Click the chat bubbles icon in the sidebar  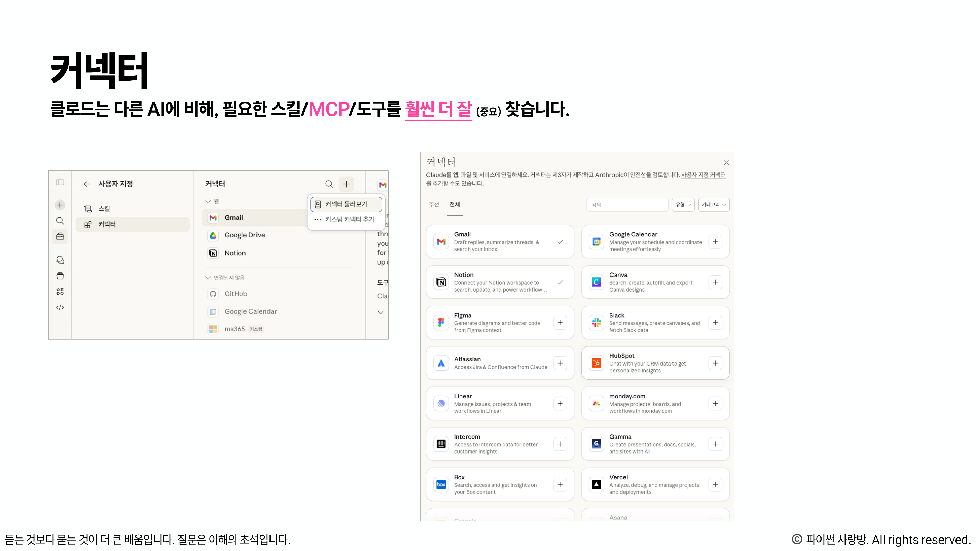pyautogui.click(x=60, y=260)
